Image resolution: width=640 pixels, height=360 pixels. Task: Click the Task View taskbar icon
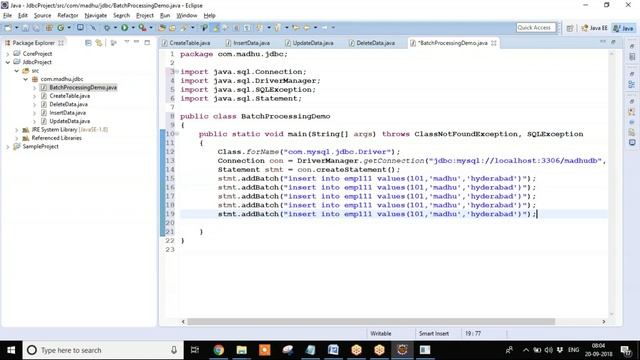195,350
